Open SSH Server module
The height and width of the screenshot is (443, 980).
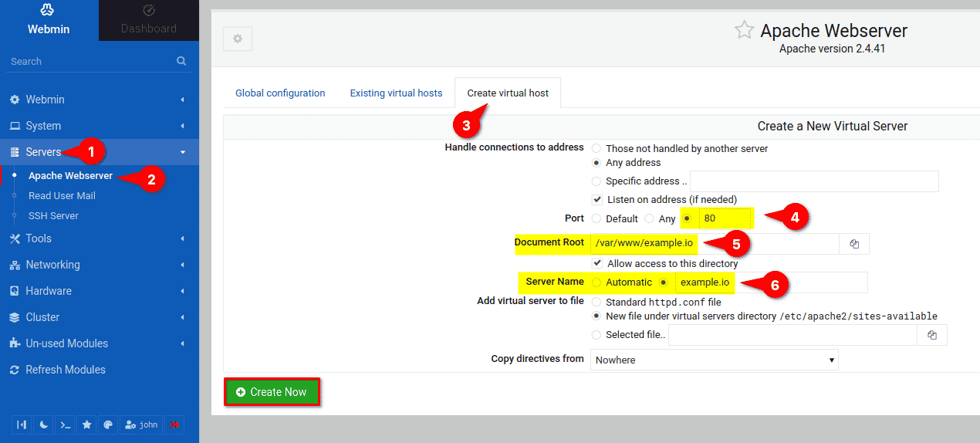tap(53, 216)
